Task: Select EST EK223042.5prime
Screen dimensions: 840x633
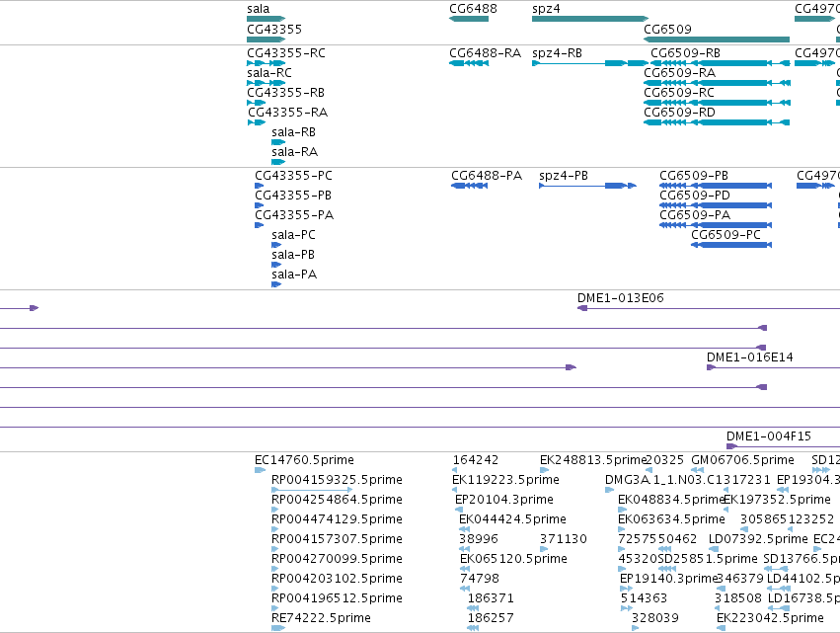Action: 722,628
